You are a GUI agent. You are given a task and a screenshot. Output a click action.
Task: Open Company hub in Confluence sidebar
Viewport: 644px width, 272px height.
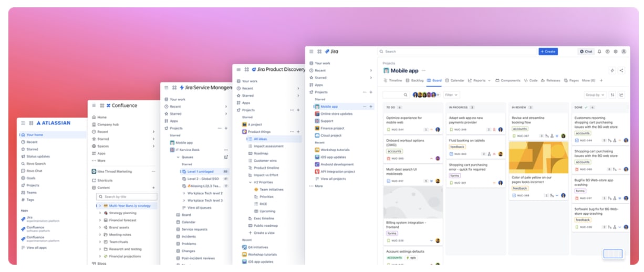pos(105,124)
